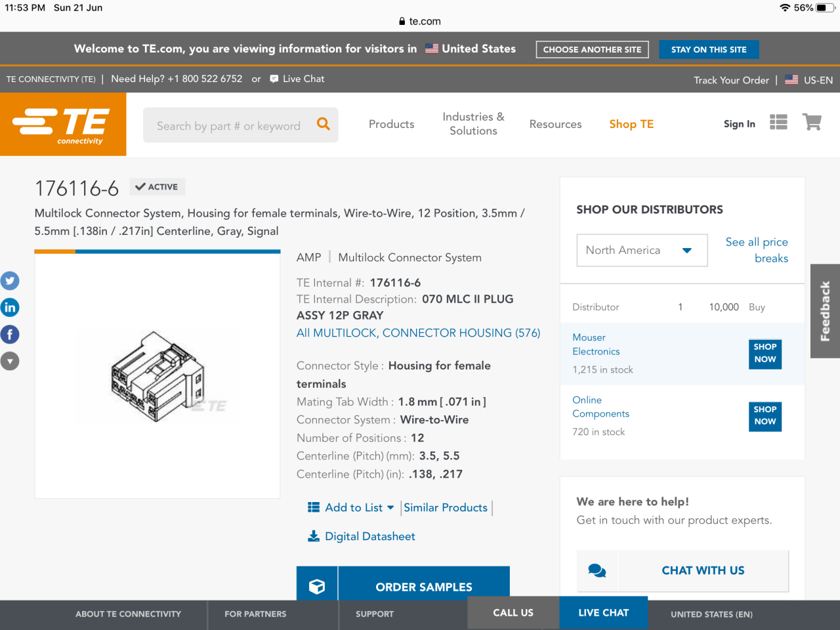Viewport: 840px width, 630px height.
Task: Open Track Your Order link
Action: tap(732, 80)
